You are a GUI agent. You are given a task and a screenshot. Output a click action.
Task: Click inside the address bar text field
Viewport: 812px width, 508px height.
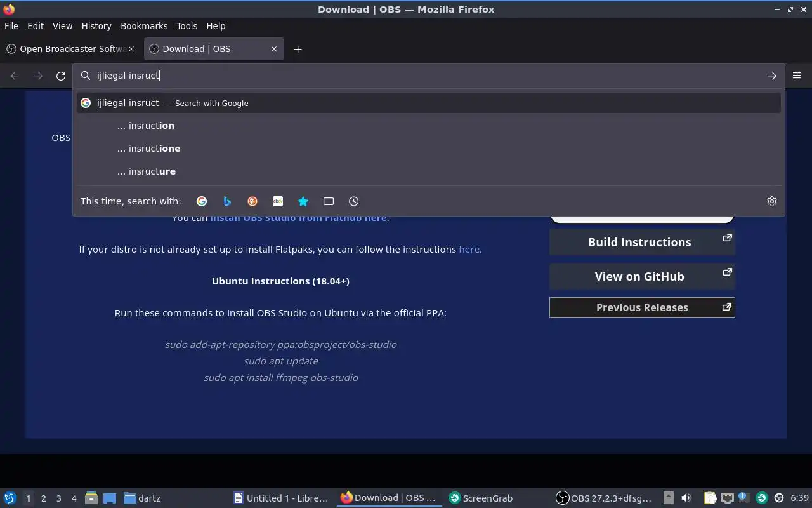(x=428, y=76)
